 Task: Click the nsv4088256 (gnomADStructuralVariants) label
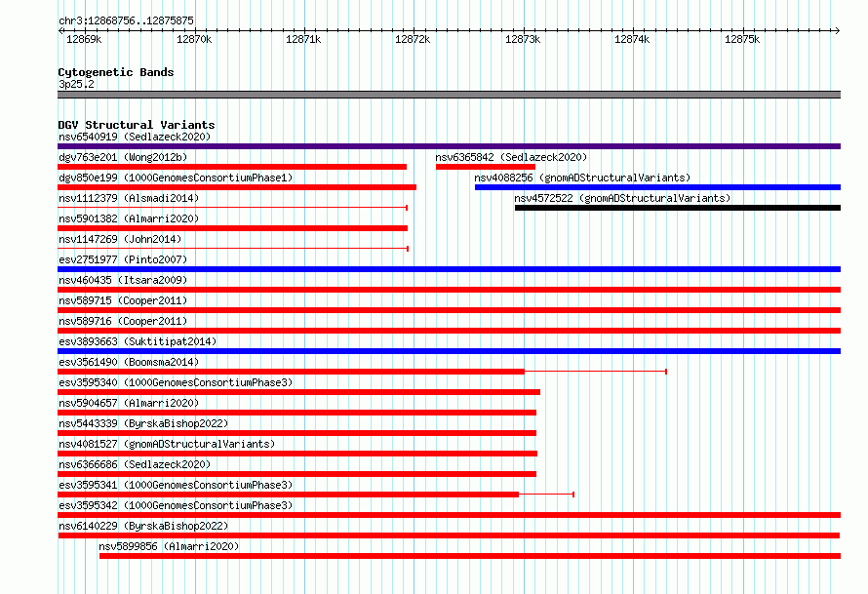pyautogui.click(x=582, y=178)
